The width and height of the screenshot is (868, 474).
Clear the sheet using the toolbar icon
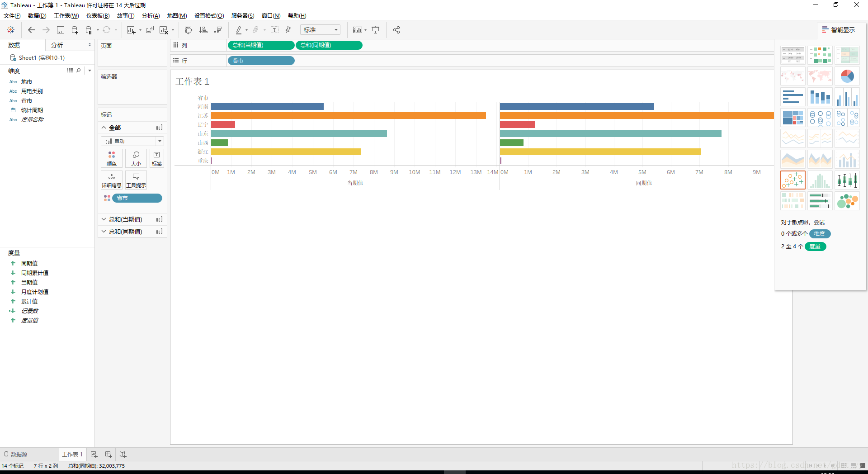point(164,30)
